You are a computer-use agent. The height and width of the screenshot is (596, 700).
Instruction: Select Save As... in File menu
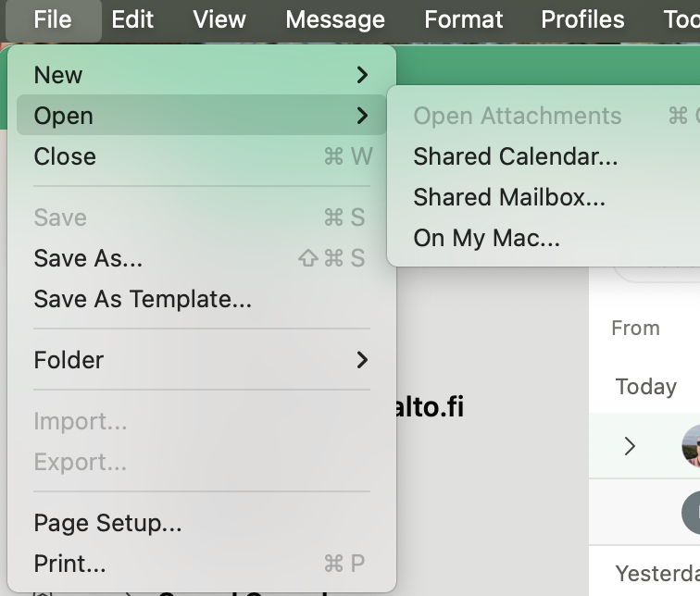[x=88, y=258]
